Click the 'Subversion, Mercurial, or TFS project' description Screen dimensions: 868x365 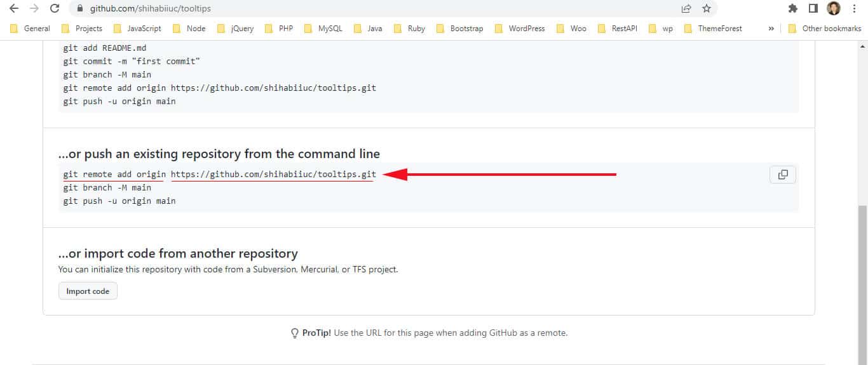[x=228, y=269]
